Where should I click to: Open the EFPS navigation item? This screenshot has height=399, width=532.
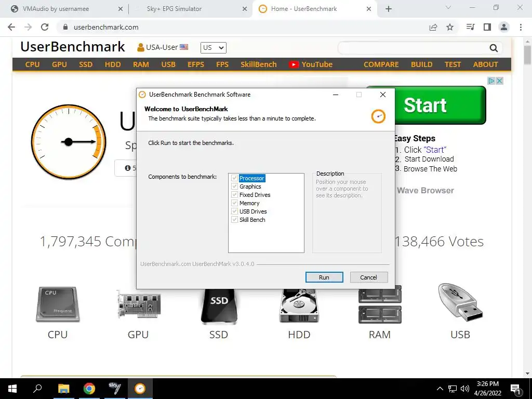pyautogui.click(x=196, y=64)
